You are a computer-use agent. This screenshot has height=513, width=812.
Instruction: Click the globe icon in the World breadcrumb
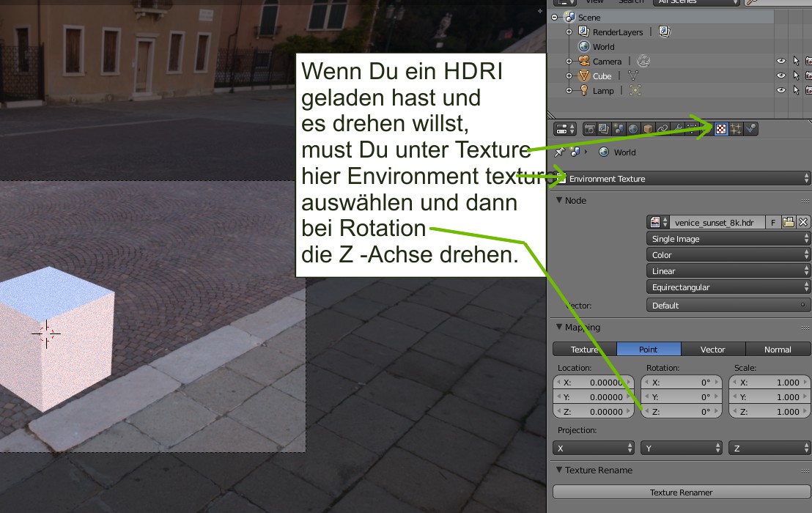coord(603,152)
